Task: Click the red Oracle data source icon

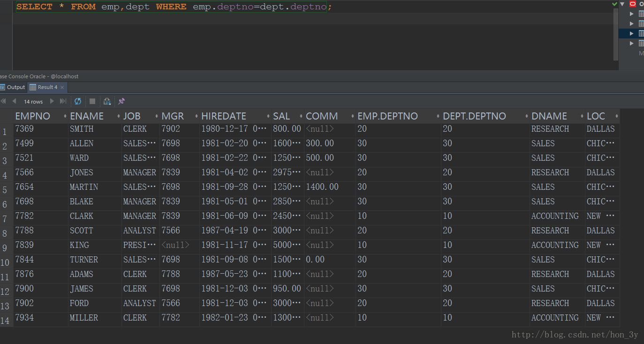Action: tap(633, 4)
